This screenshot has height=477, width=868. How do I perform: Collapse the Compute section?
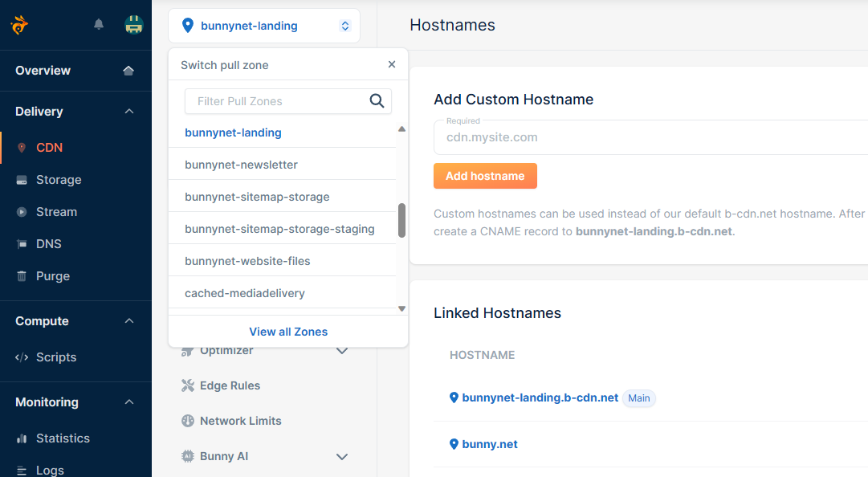coord(129,321)
